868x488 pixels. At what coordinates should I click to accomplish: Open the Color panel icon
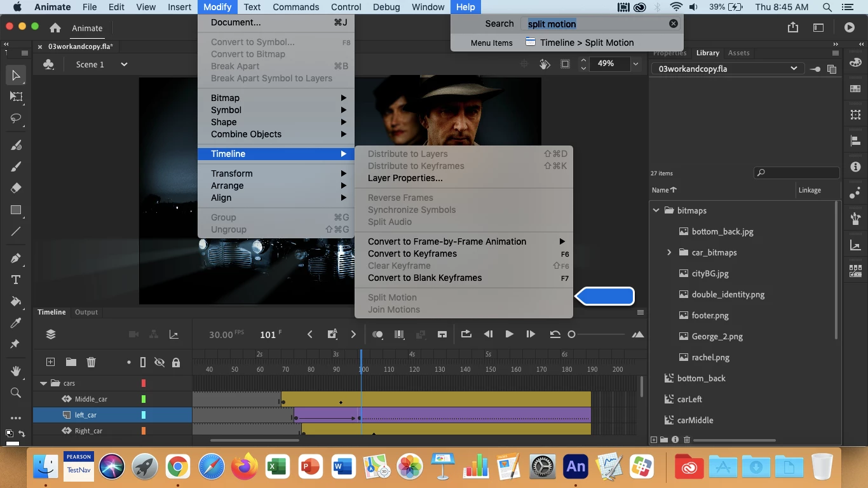(855, 63)
